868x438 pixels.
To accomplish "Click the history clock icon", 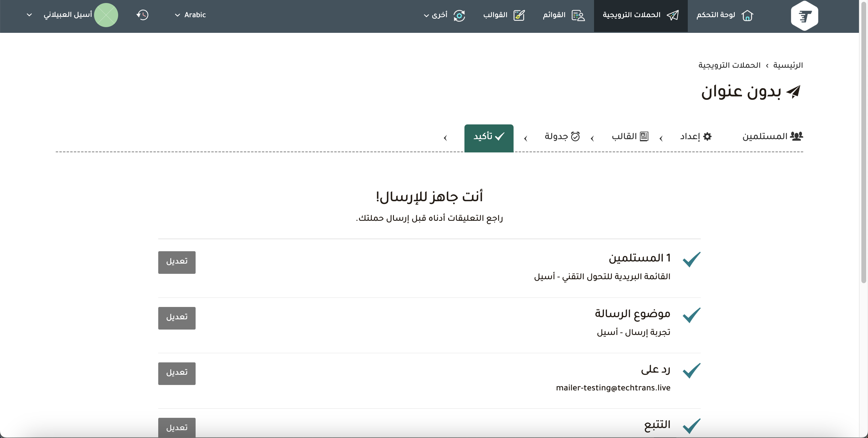I will click(x=143, y=15).
